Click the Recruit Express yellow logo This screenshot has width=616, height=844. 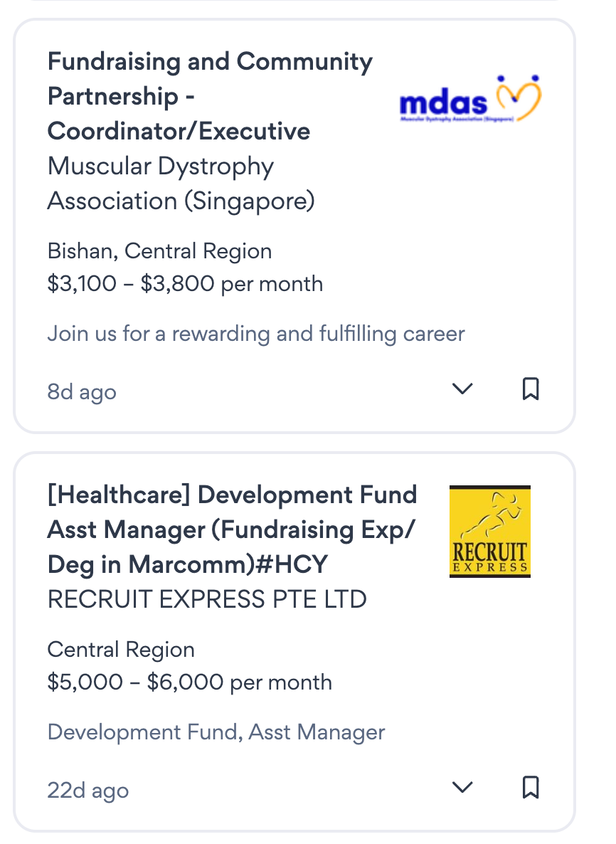click(x=490, y=531)
